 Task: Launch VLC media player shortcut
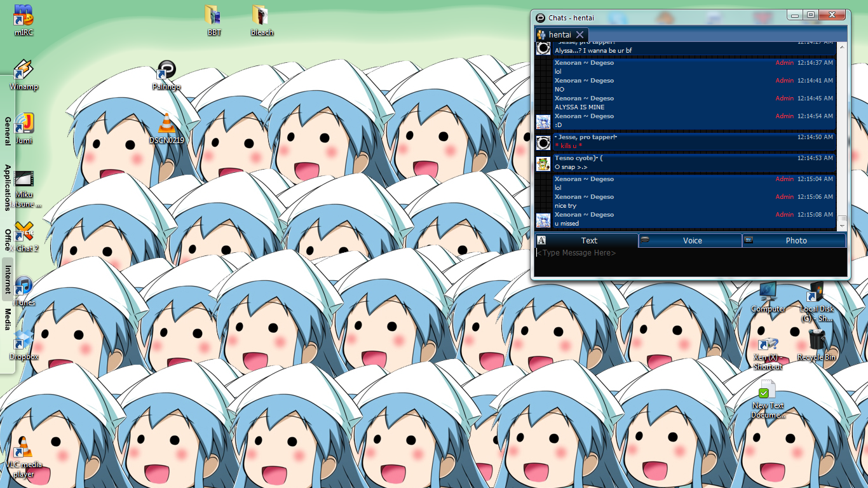point(24,449)
